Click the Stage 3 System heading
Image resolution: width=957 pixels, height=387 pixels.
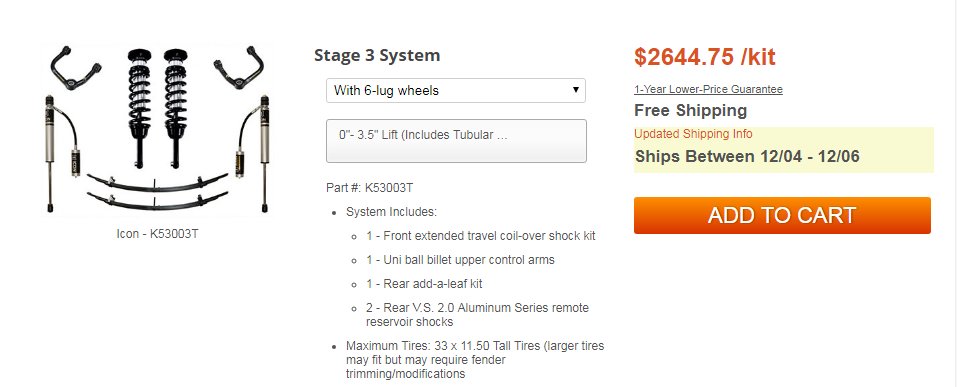(x=377, y=55)
